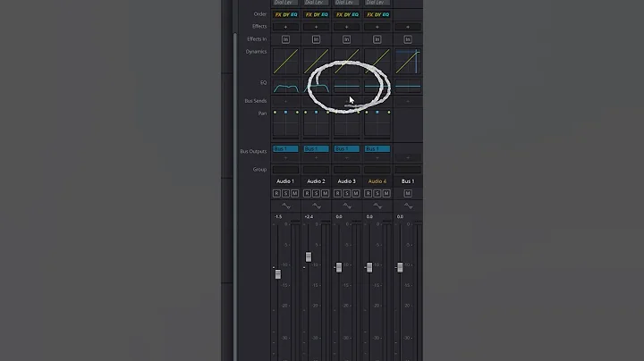Open Audio 1 Bus Sends slot
Image resolution: width=644 pixels, height=361 pixels.
[x=285, y=101]
